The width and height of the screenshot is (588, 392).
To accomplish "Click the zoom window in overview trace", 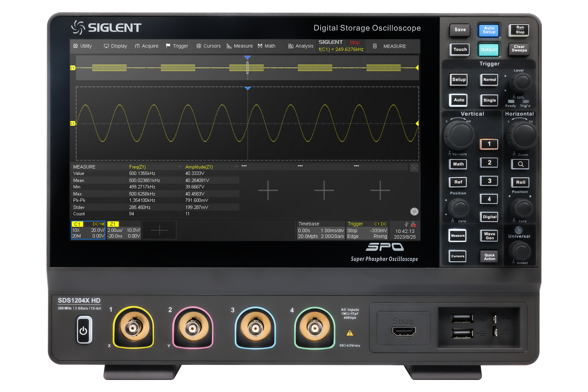I will click(247, 68).
